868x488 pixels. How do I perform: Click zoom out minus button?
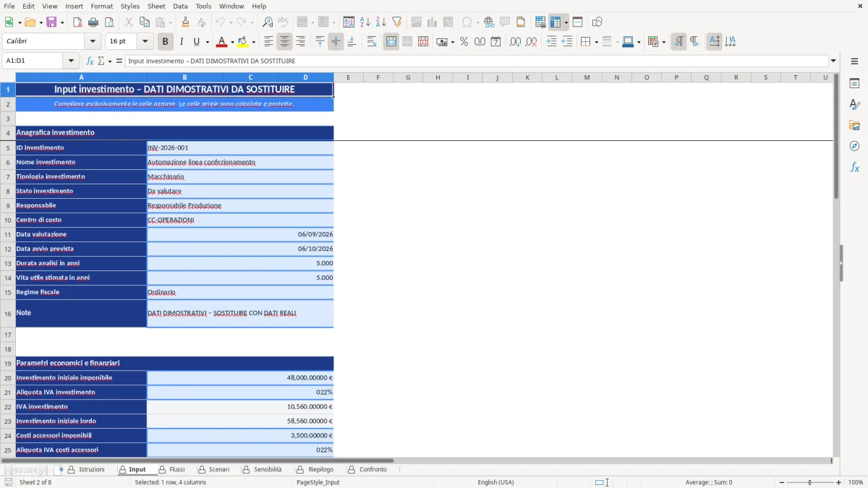click(780, 482)
